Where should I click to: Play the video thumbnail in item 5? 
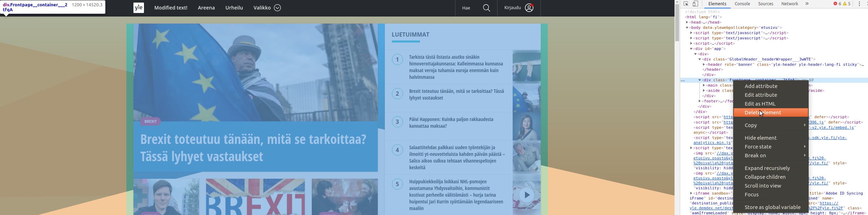[x=527, y=195]
